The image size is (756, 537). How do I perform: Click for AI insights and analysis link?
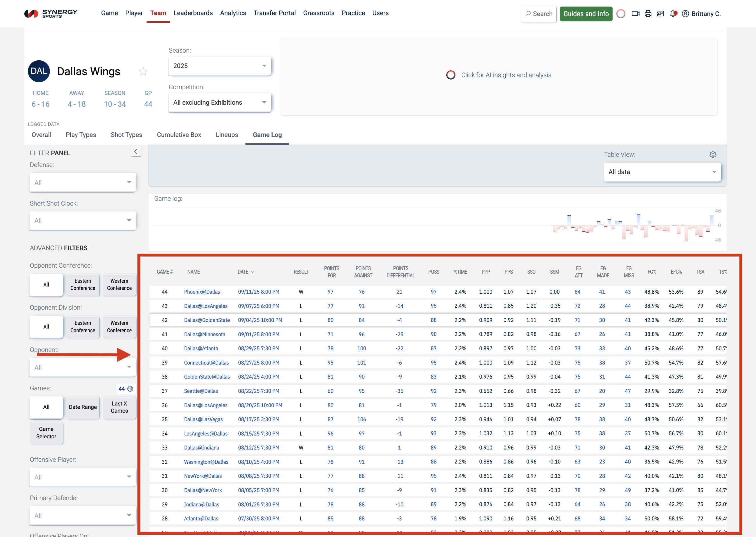(x=506, y=75)
